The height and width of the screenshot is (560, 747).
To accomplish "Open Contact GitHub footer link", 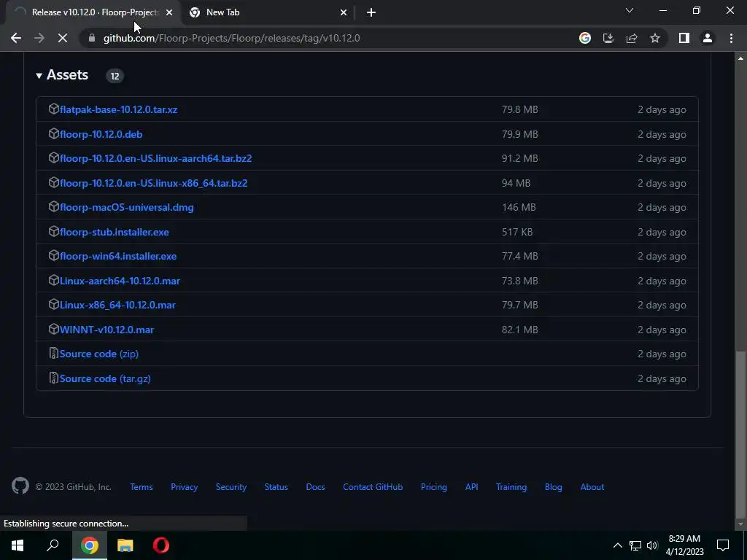I will [373, 486].
